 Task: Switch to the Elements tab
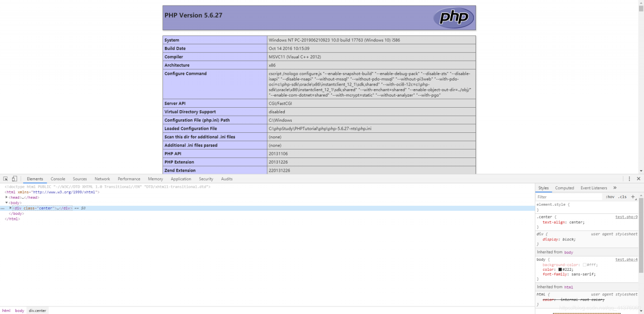coord(35,179)
